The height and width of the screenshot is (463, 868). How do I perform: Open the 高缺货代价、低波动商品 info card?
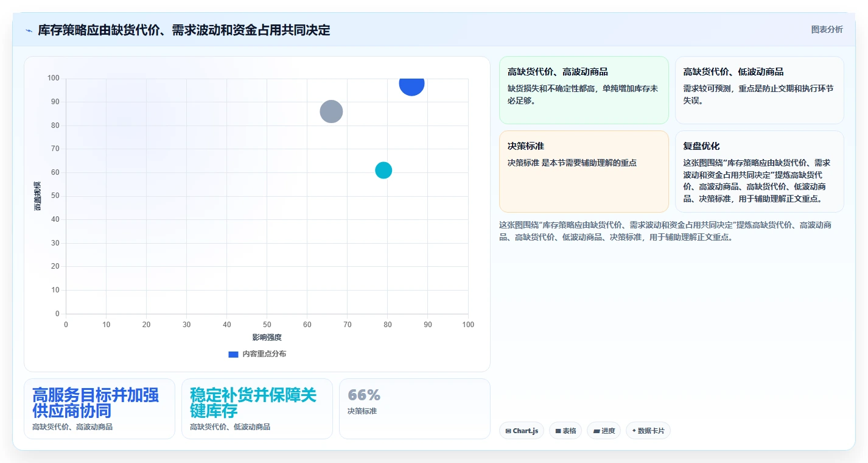tap(759, 90)
